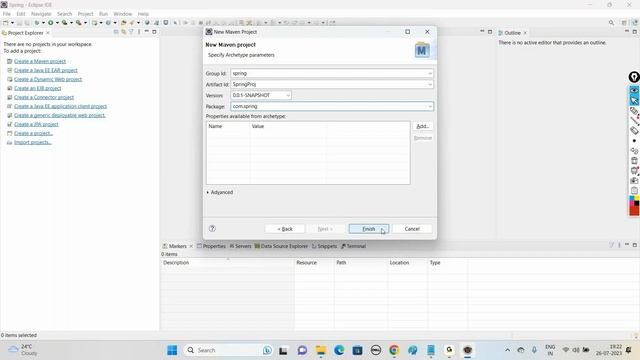Open the Package dropdown arrow
The height and width of the screenshot is (360, 640).
[430, 107]
